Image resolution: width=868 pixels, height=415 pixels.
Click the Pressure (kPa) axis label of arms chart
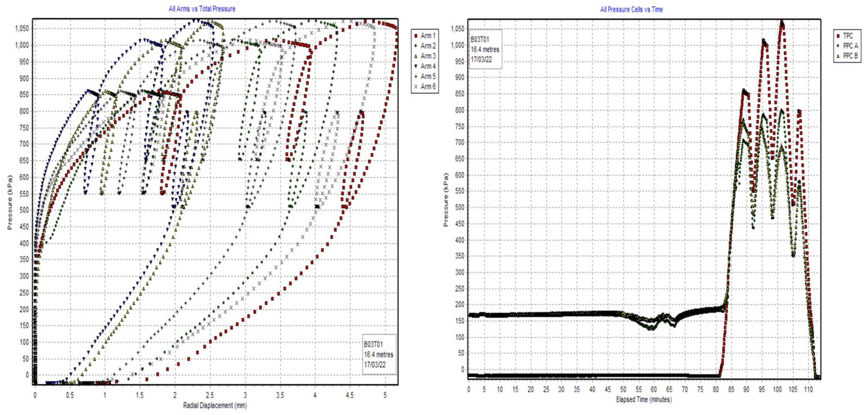pyautogui.click(x=10, y=202)
